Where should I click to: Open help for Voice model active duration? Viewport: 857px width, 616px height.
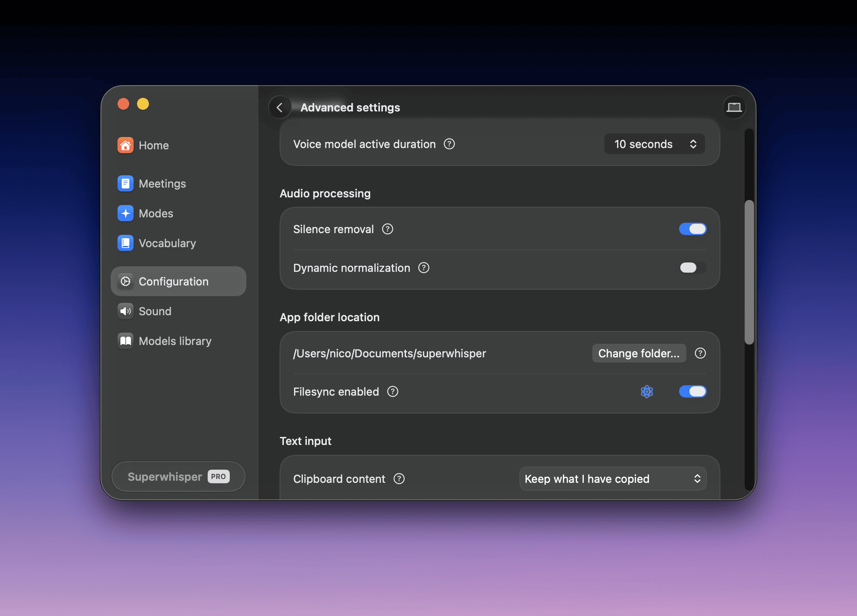(x=449, y=144)
